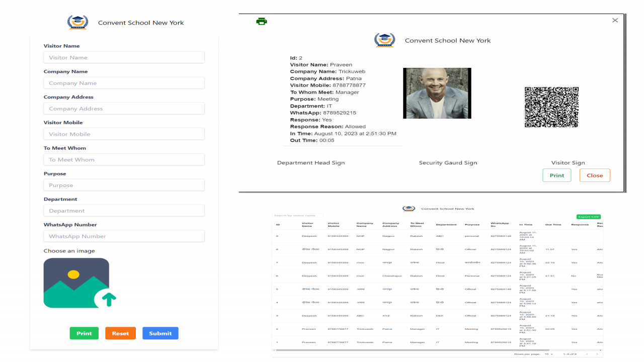
Task: Go to next page of the visitor table
Action: 598,354
